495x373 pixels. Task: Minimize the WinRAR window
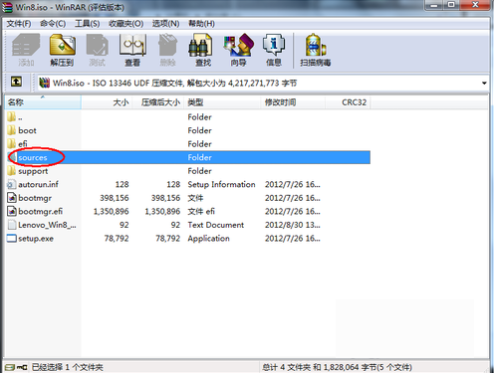434,5
